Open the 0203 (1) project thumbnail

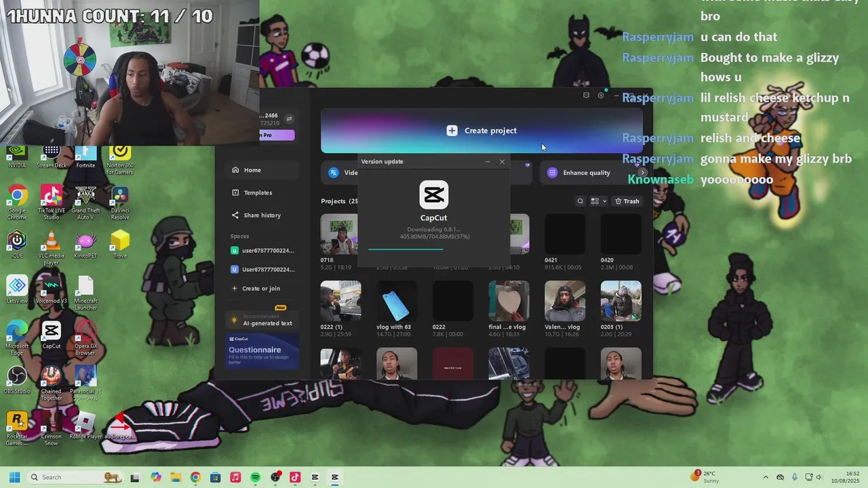(620, 301)
